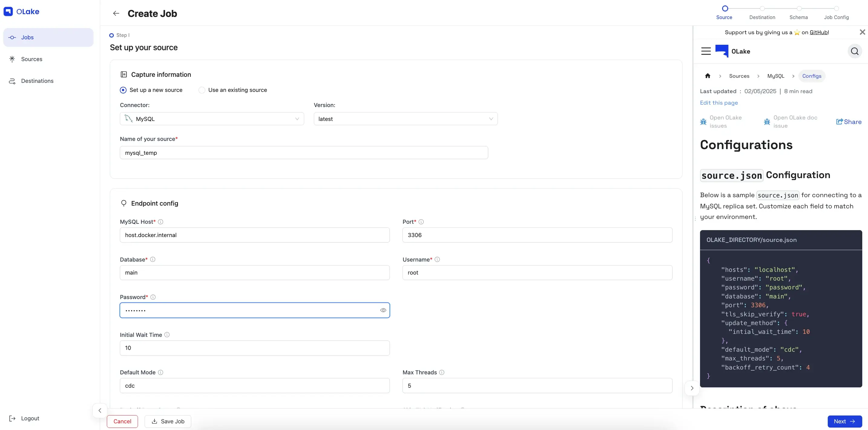Click the home icon in breadcrumbs
Image resolution: width=868 pixels, height=430 pixels.
coord(708,76)
